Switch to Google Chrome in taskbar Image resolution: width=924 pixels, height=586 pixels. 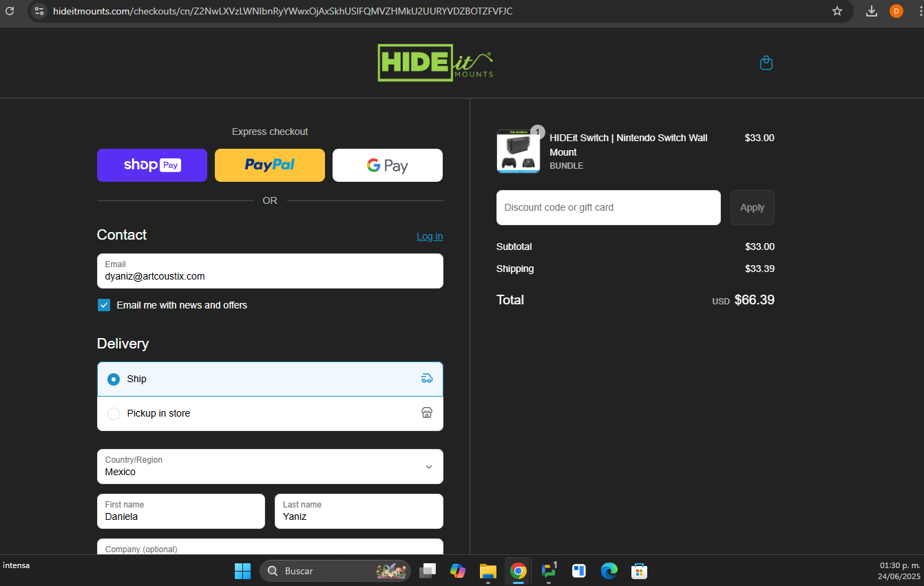pyautogui.click(x=518, y=571)
